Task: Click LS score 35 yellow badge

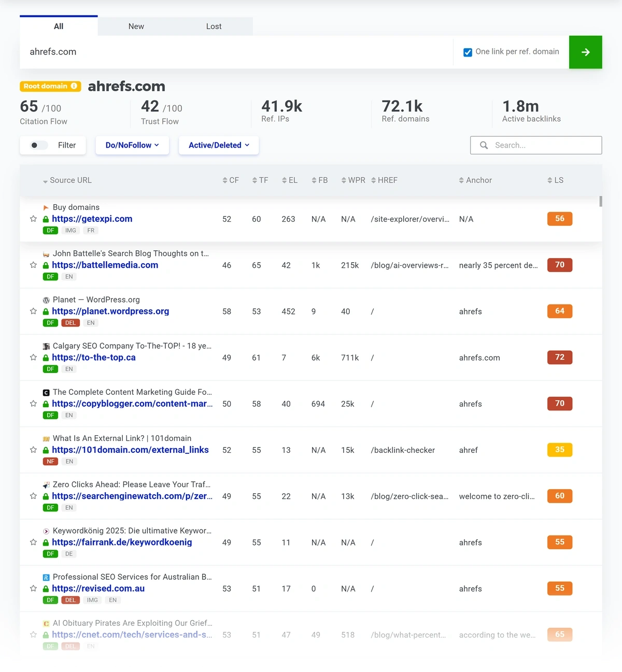Action: coord(560,449)
